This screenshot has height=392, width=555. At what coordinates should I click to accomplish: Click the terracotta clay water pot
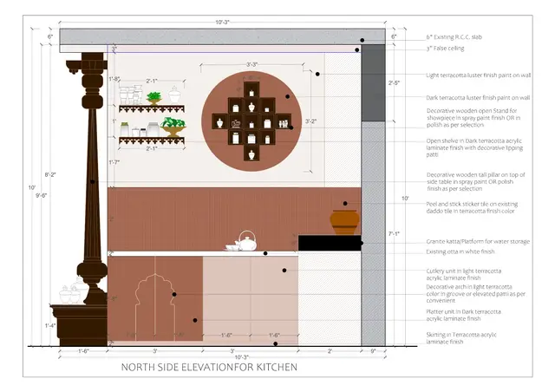(345, 222)
